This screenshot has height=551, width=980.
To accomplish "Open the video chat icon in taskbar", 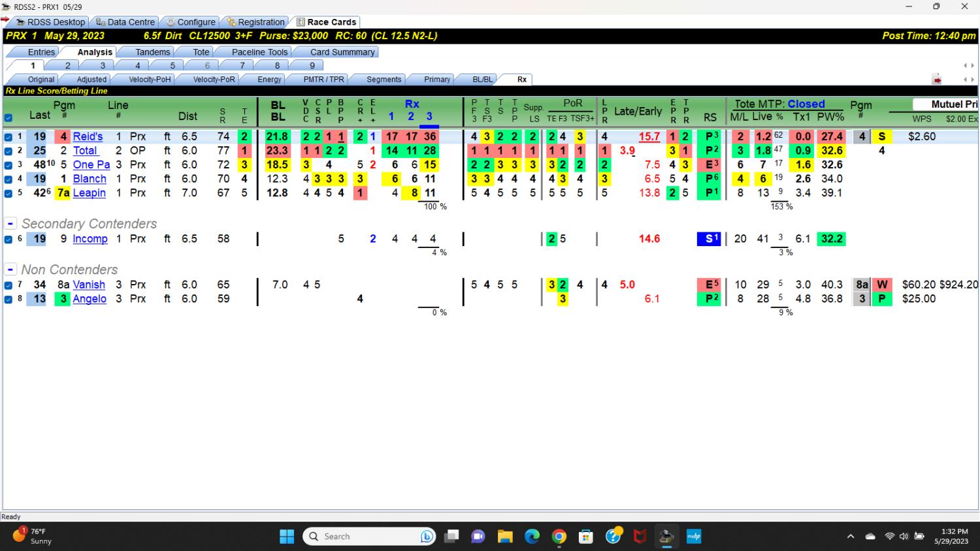I will pos(478,537).
